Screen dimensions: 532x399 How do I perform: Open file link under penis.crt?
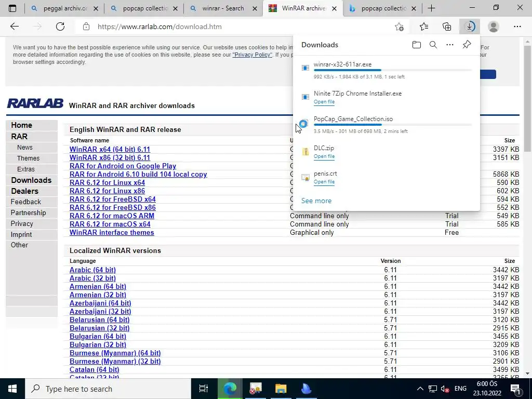(324, 181)
